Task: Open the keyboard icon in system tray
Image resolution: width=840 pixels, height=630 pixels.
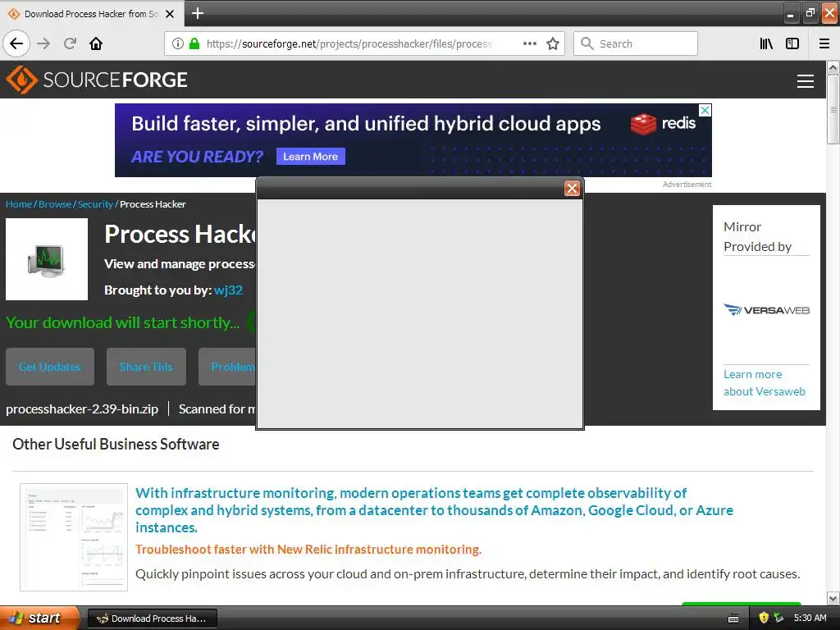Action: point(733,619)
